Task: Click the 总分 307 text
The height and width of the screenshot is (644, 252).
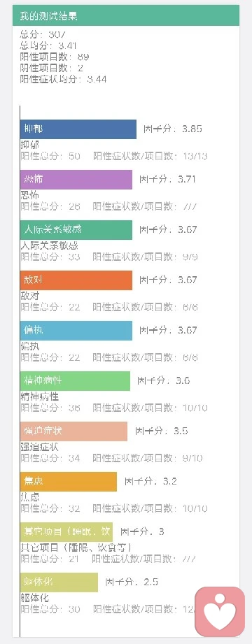Action: pyautogui.click(x=43, y=35)
